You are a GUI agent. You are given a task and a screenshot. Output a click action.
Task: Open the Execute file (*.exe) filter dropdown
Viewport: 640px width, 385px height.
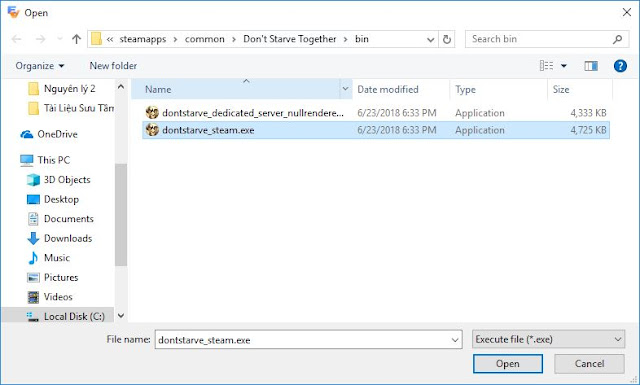[x=549, y=339]
